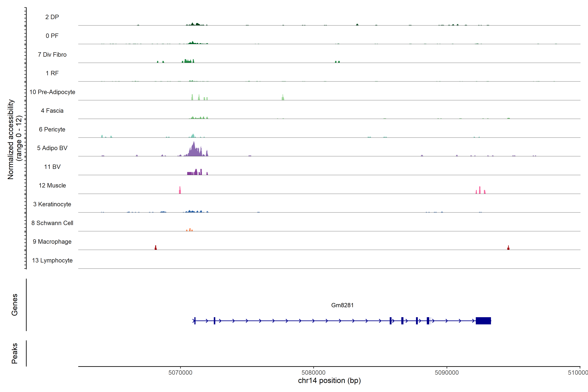Click the Gm8281 gene label
Image resolution: width=588 pixels, height=392 pixels.
(x=342, y=305)
